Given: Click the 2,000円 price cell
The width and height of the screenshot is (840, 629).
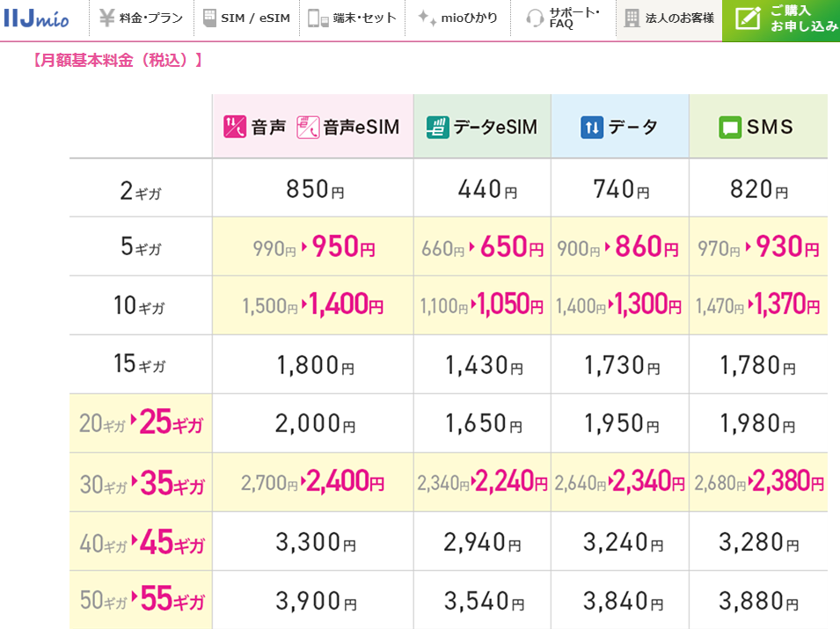Looking at the screenshot, I should pyautogui.click(x=315, y=424).
